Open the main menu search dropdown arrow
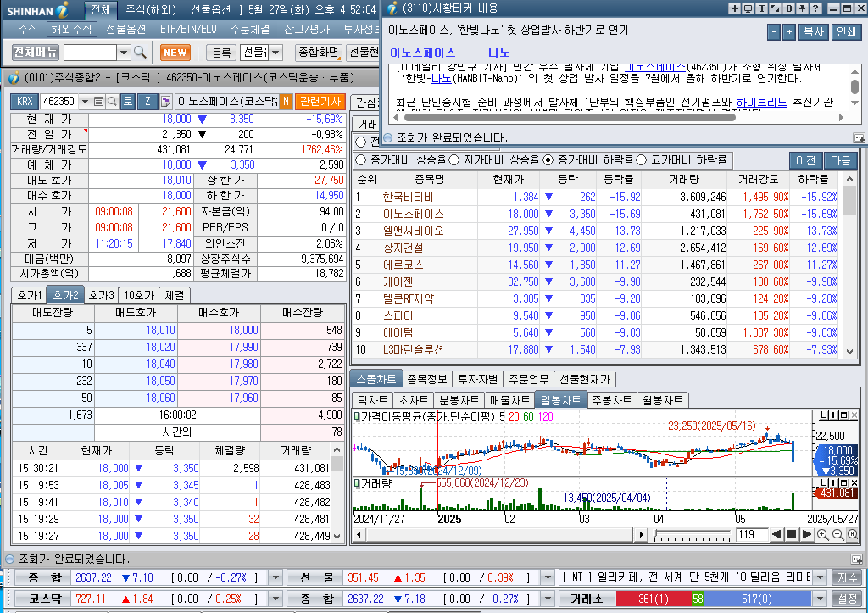 tap(124, 53)
